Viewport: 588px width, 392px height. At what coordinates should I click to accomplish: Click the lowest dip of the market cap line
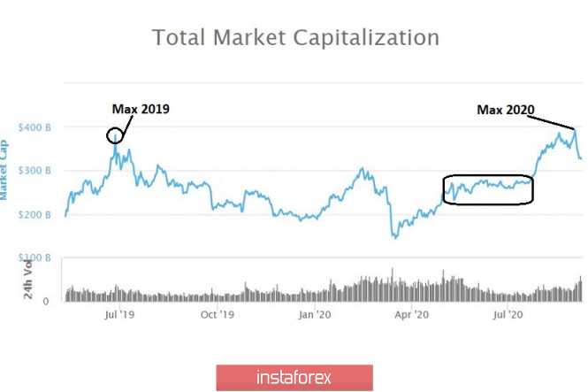pos(394,237)
